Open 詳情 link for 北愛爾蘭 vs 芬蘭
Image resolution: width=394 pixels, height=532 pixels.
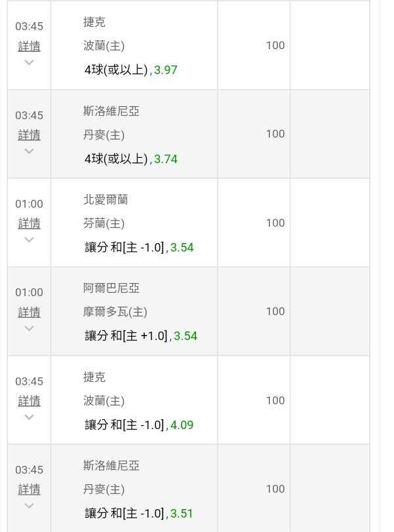30,223
